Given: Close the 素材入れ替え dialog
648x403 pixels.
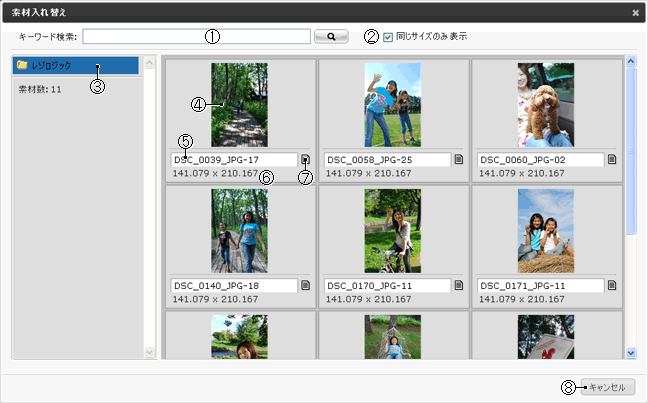Looking at the screenshot, I should 636,13.
